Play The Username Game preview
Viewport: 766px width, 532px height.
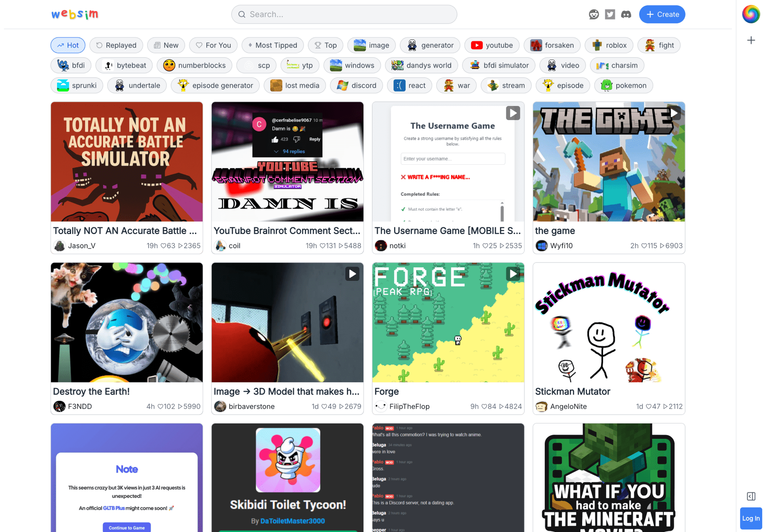pos(513,113)
